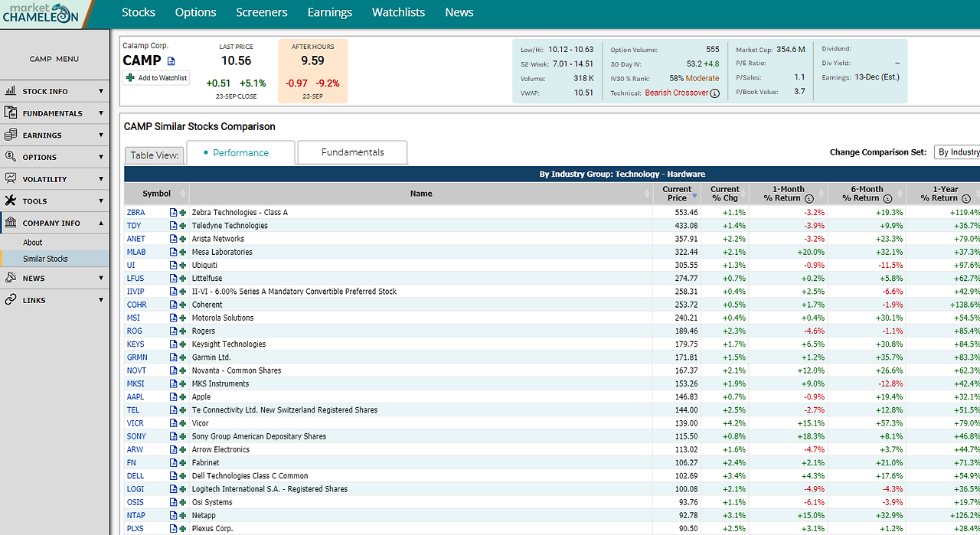The image size is (980, 535).
Task: Click the Keysight Technologies name cell
Action: [x=229, y=344]
